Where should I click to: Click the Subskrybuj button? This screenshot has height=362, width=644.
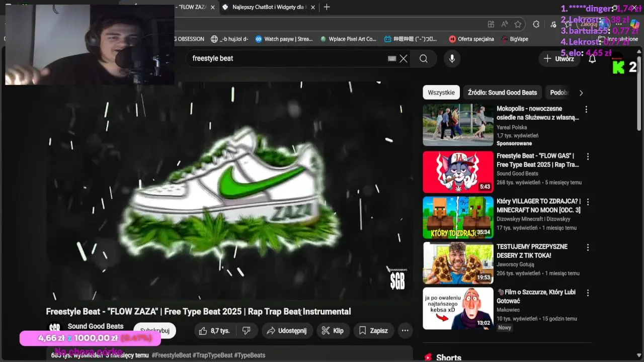(x=154, y=330)
